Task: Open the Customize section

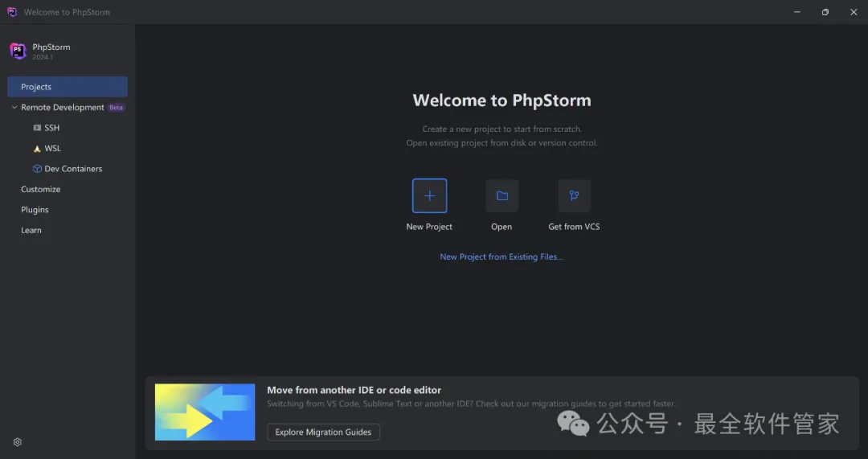Action: coord(40,190)
